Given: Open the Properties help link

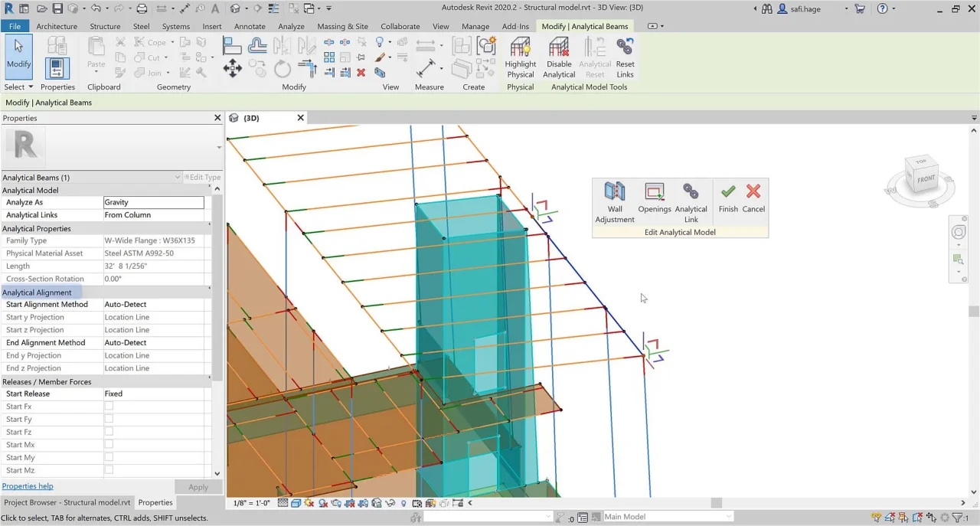Looking at the screenshot, I should pos(28,486).
